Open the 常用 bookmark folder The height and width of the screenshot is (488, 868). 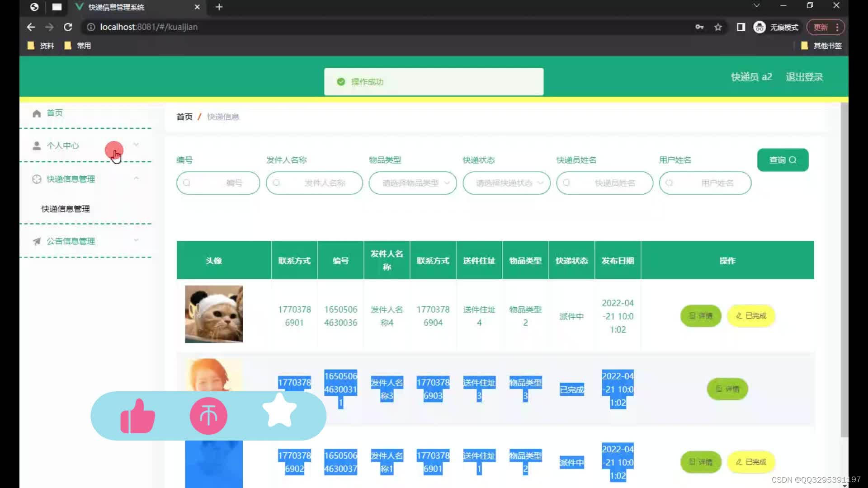[x=78, y=46]
